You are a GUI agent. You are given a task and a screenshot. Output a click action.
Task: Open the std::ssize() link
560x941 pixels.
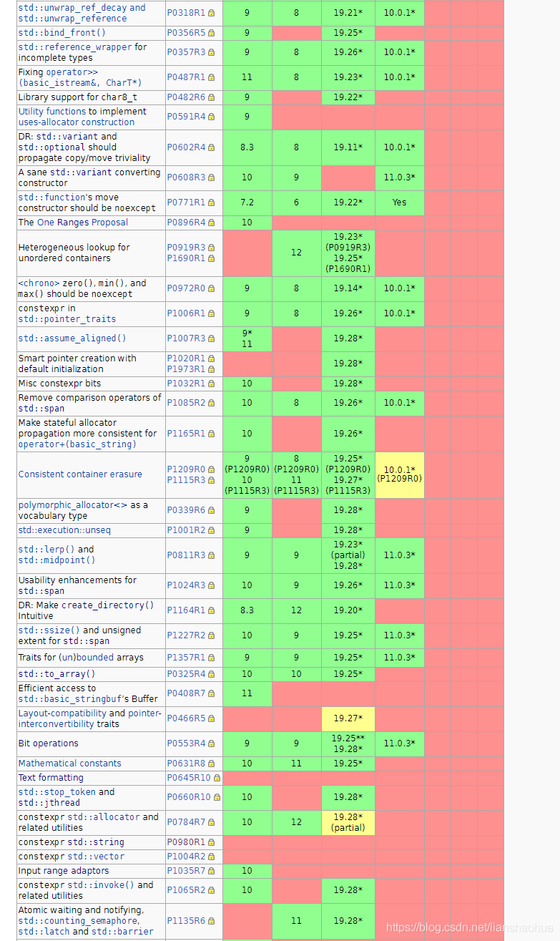click(x=49, y=630)
